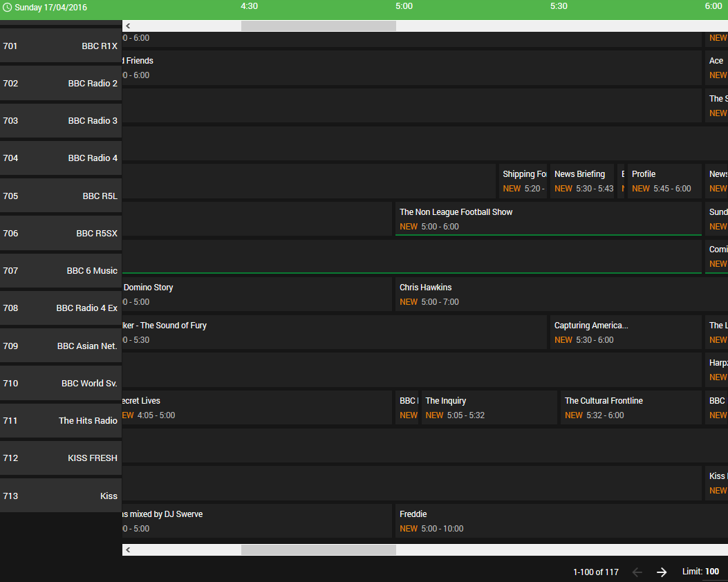728x582 pixels.
Task: Select channel 701 BBC R1X
Action: pos(61,46)
